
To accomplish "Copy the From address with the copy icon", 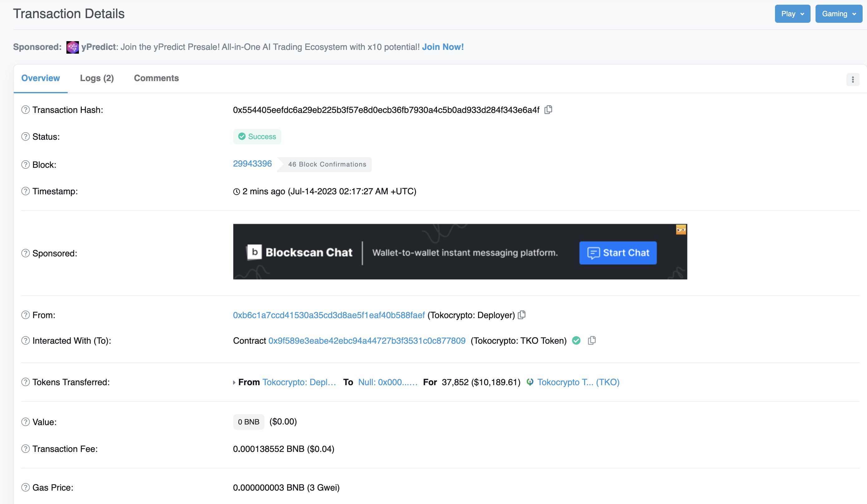I will point(522,315).
